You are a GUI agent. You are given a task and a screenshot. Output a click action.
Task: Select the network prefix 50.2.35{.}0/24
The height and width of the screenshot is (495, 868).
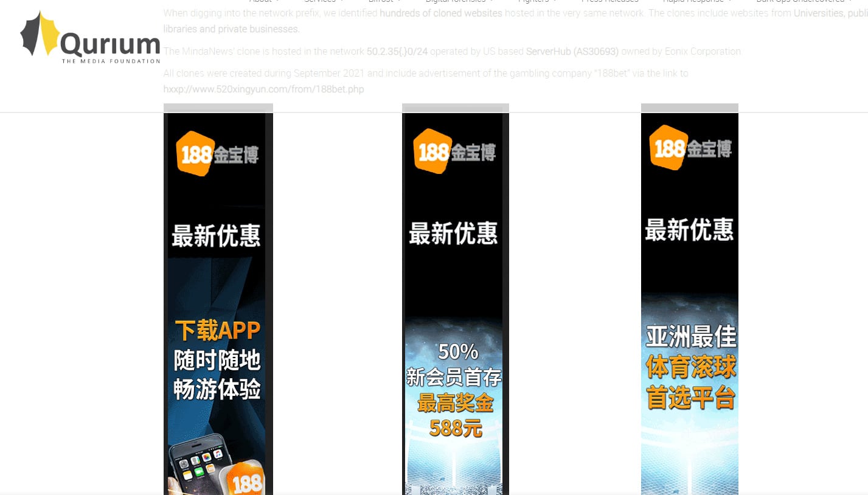click(397, 51)
